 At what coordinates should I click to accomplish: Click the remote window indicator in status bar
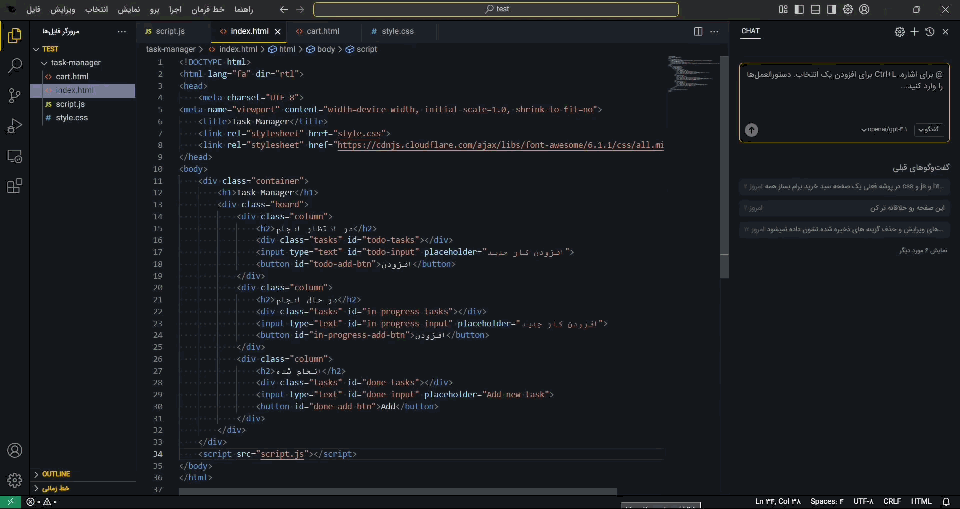10,502
